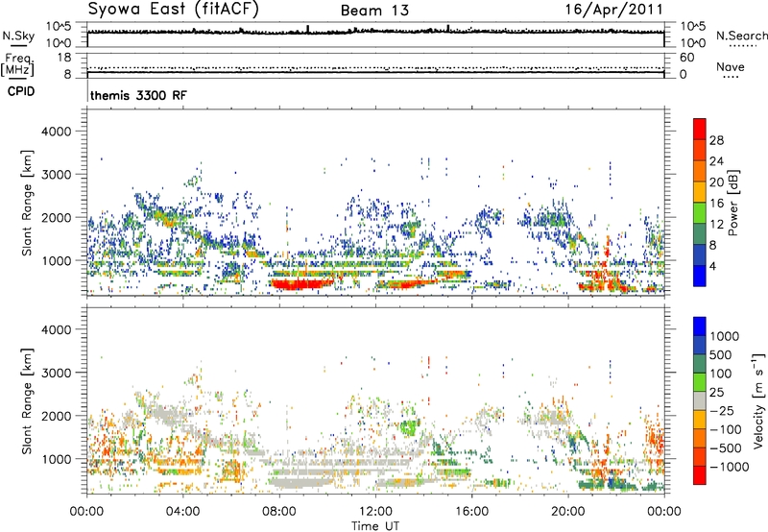Click the "-100" label on velocity colorbar

pos(725,429)
